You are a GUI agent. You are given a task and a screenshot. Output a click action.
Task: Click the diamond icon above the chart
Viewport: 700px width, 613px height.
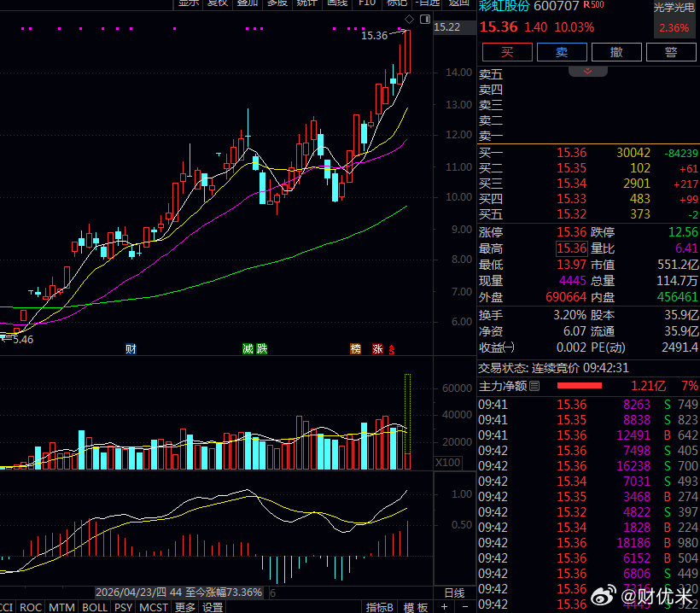(x=409, y=19)
